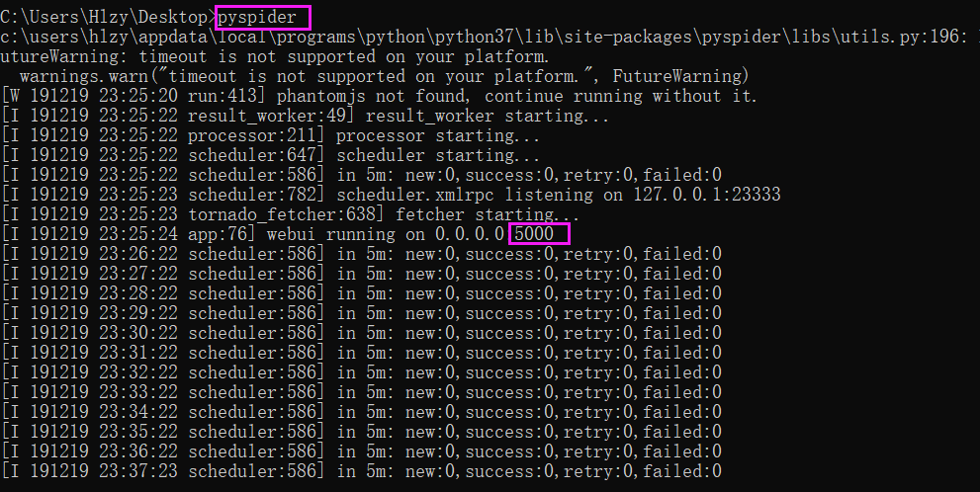The width and height of the screenshot is (980, 492).
Task: Click the tornado_fetcher fetcher starting line
Action: [x=291, y=214]
